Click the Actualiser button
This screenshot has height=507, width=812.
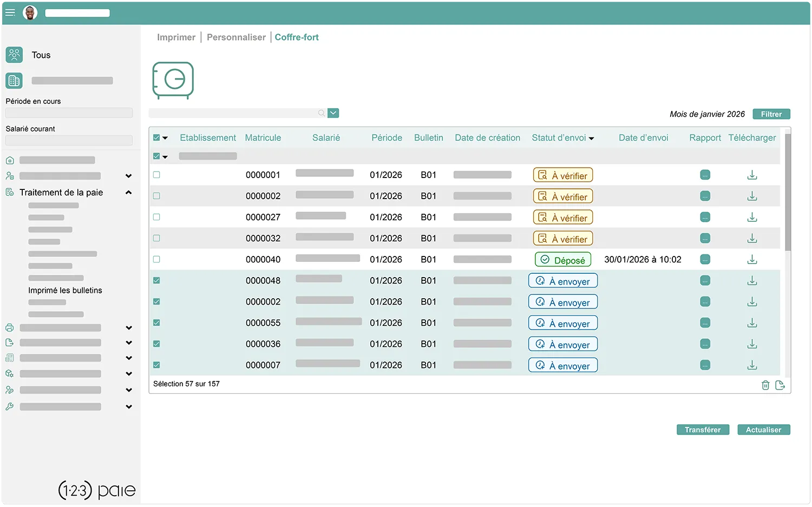pyautogui.click(x=763, y=430)
